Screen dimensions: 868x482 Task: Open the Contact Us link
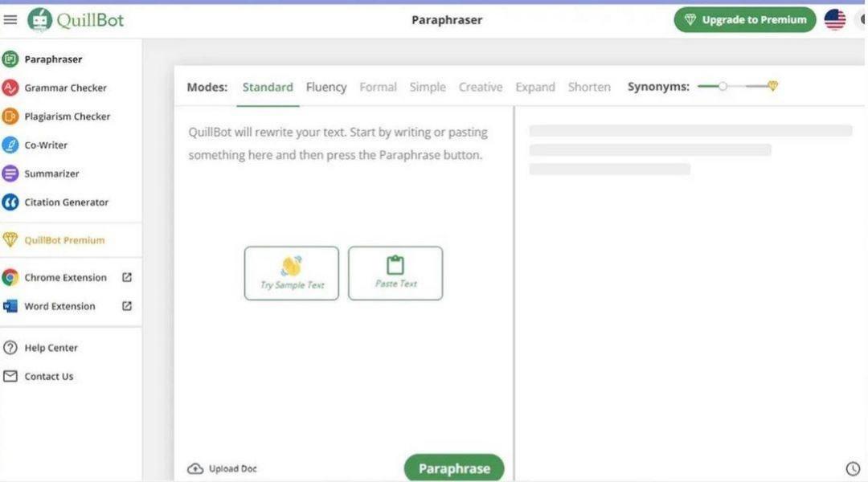pyautogui.click(x=49, y=376)
